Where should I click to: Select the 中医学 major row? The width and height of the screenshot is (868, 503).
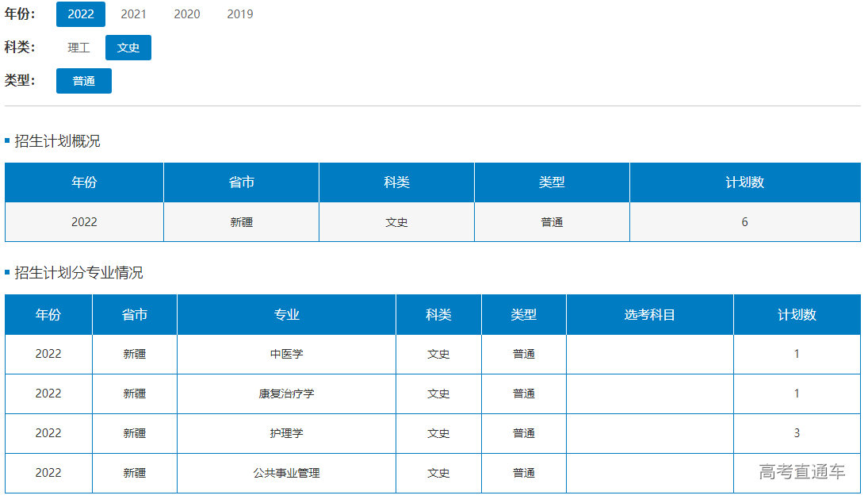tap(286, 354)
